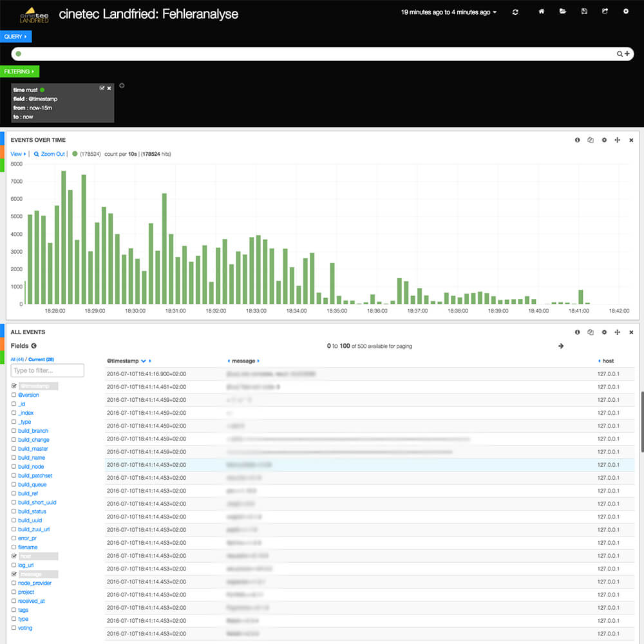Close the All Events panel
Image resolution: width=644 pixels, height=644 pixels.
pos(631,333)
